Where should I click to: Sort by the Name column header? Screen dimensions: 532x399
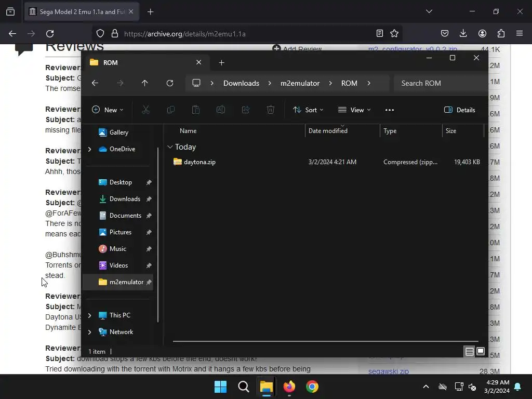[188, 130]
